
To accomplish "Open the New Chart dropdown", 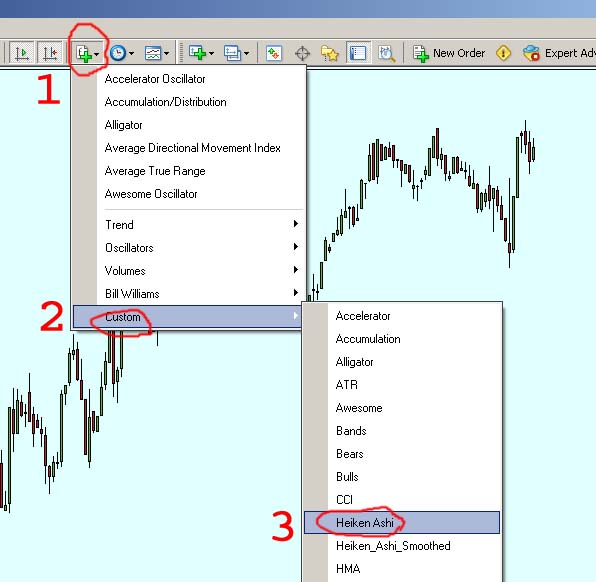I will click(x=201, y=53).
